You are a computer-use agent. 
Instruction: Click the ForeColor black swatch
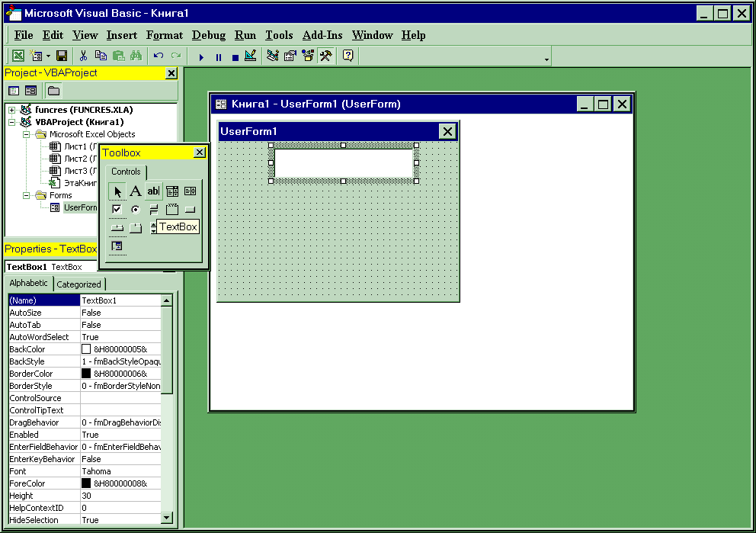point(86,483)
